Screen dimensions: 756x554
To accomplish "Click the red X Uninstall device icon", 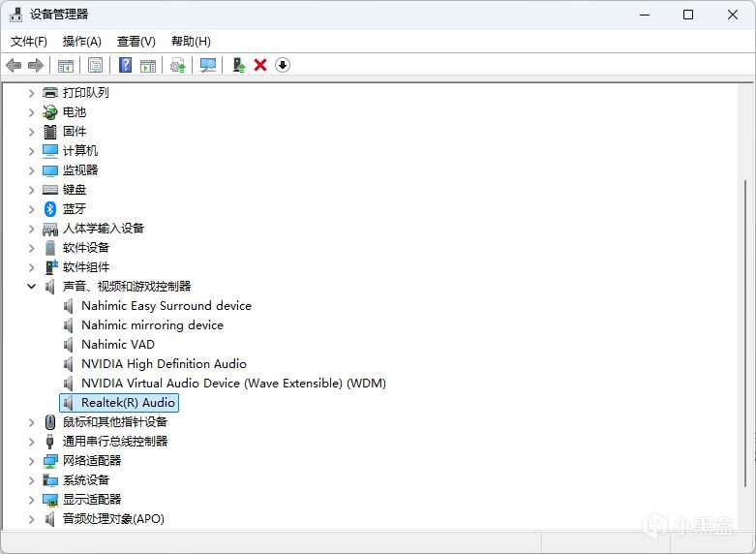I will (260, 65).
